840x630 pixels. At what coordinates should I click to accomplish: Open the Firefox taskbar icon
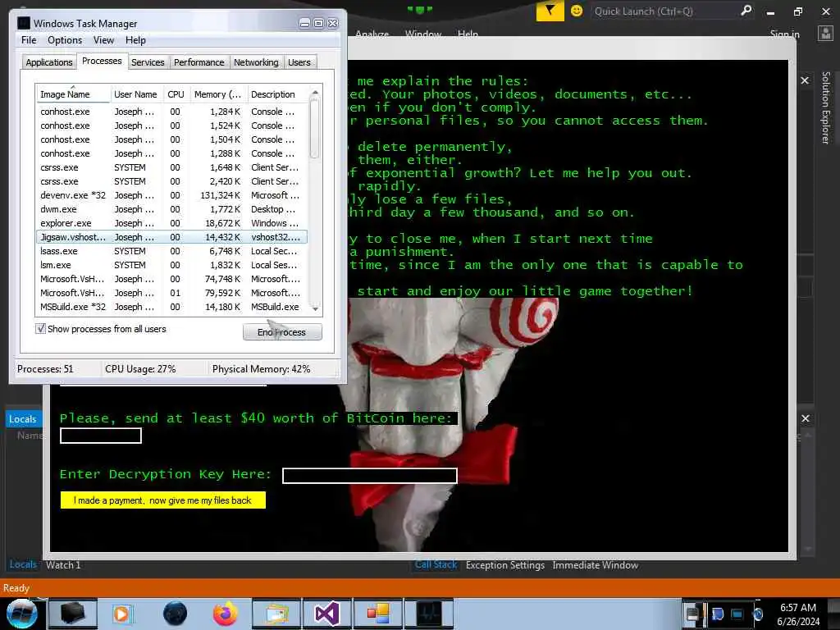pos(225,614)
